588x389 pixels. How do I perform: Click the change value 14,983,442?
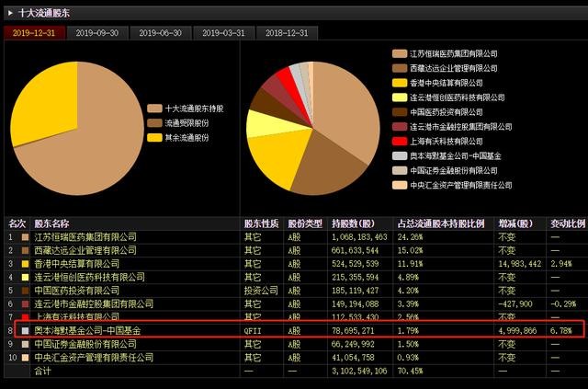click(520, 264)
